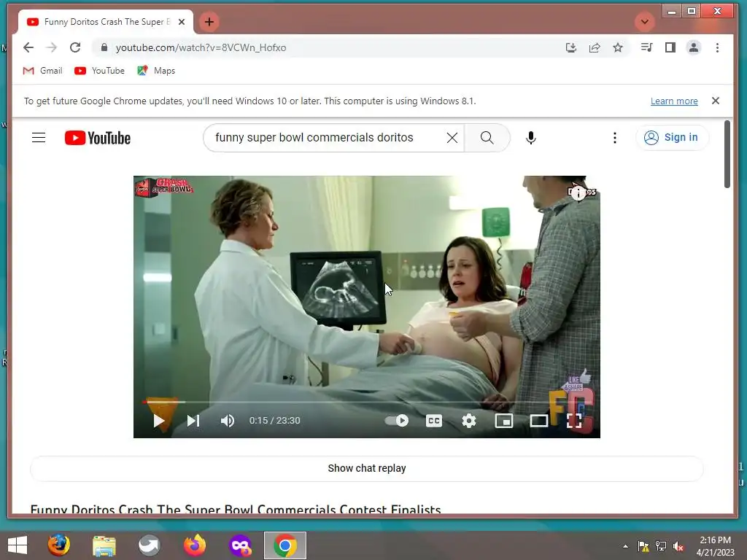The height and width of the screenshot is (560, 747).
Task: Click the page vertical scrollbar
Action: [x=727, y=155]
